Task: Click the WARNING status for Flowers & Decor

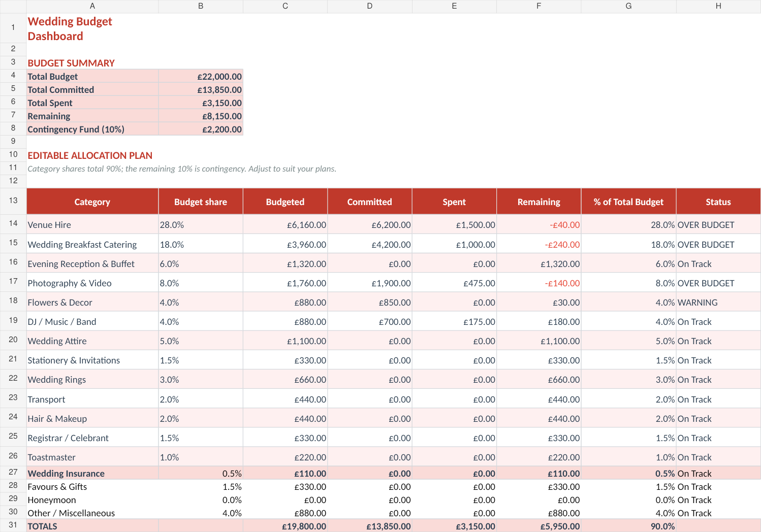Action: [718, 302]
